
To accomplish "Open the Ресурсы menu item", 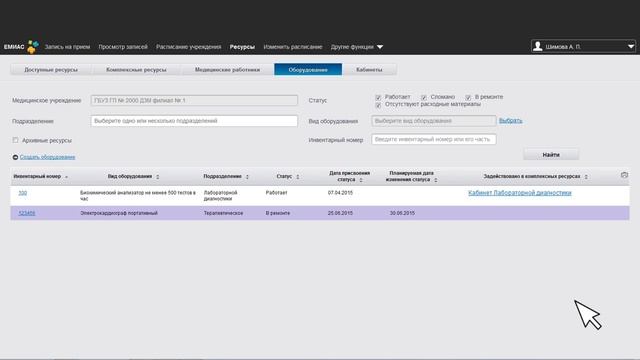I will [242, 47].
